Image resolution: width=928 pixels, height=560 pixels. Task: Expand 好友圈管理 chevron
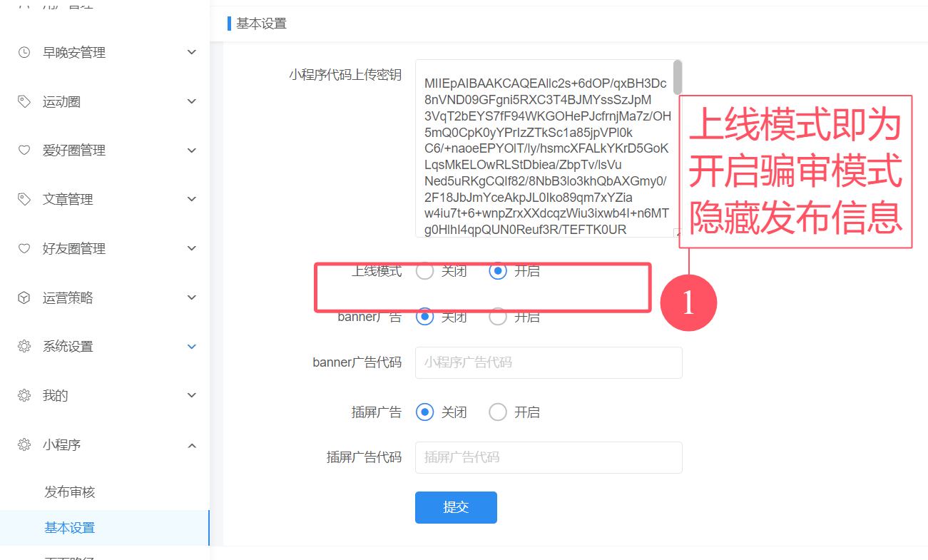191,248
